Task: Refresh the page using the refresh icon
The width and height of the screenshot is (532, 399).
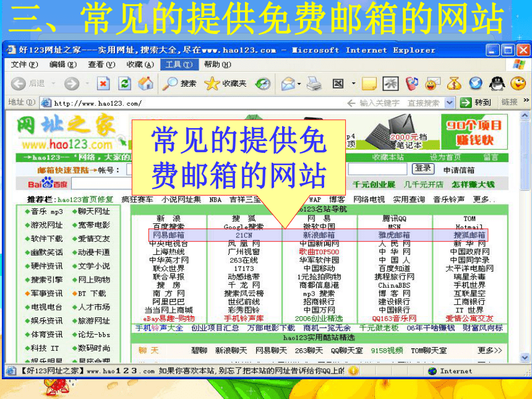Action: point(124,84)
